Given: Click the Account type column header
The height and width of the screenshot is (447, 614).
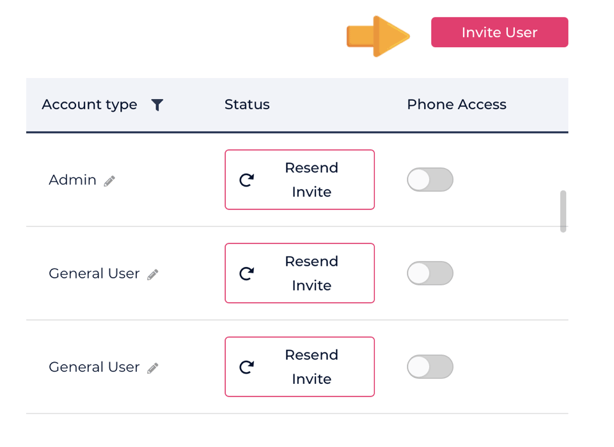Looking at the screenshot, I should point(90,105).
